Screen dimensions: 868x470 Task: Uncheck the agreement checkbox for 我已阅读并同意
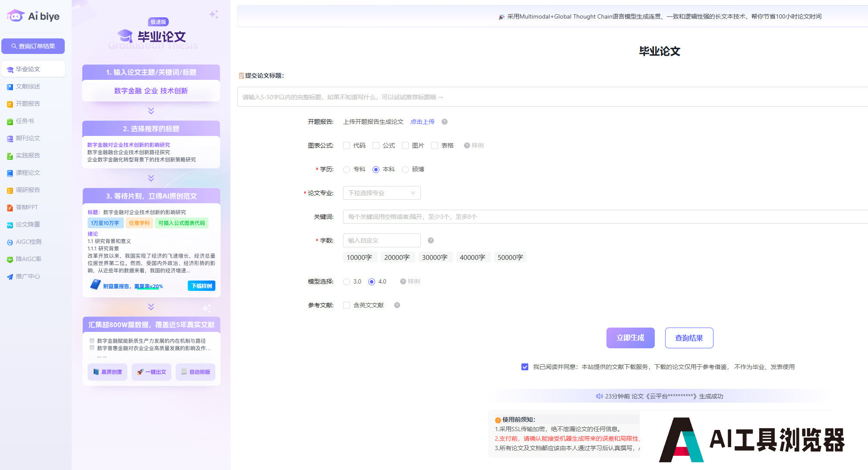[525, 367]
